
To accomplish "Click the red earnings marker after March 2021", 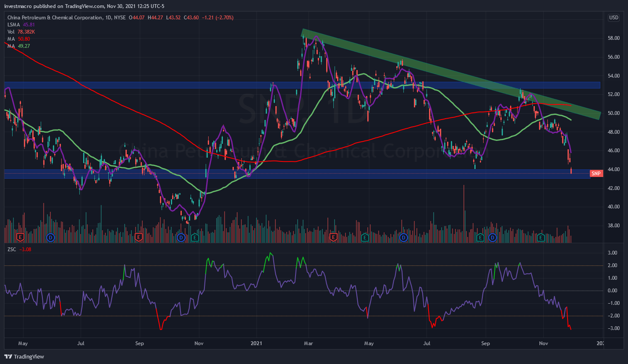I will [x=333, y=237].
